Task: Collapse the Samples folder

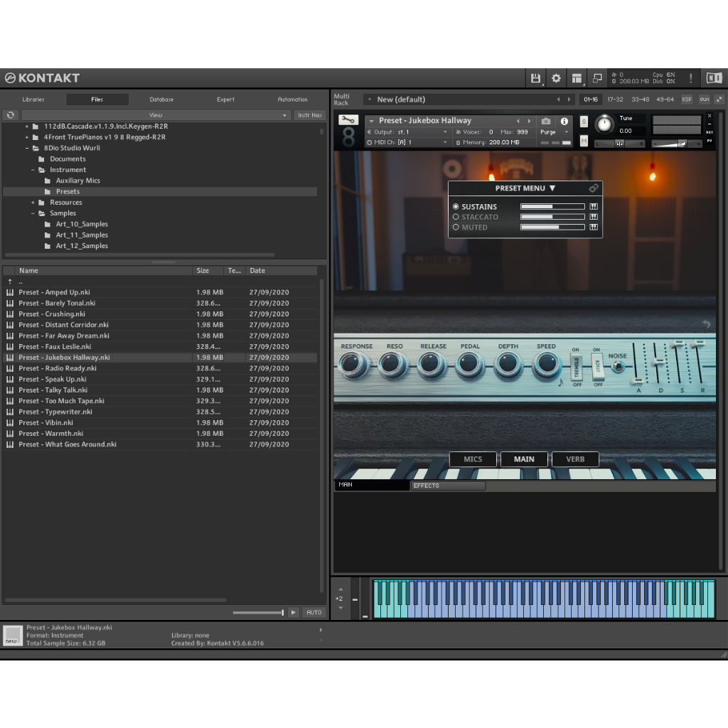Action: pyautogui.click(x=33, y=213)
